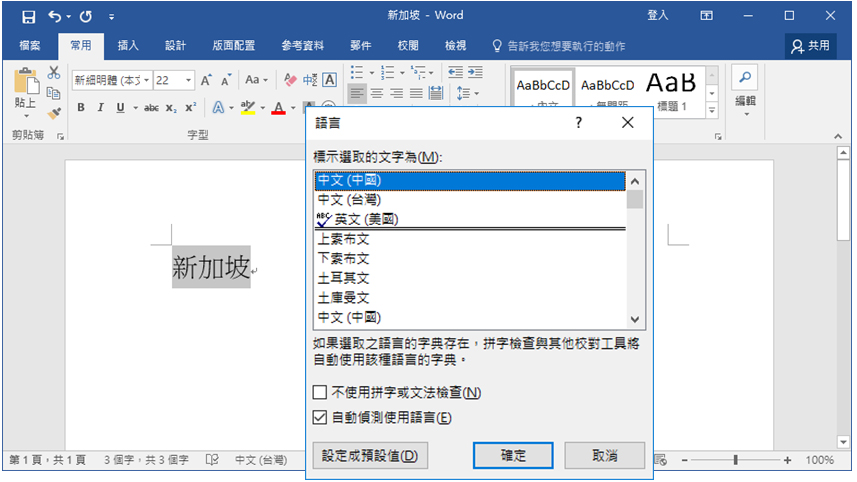Click the help question mark in dialog
Image resolution: width=857 pixels, height=482 pixels.
579,122
